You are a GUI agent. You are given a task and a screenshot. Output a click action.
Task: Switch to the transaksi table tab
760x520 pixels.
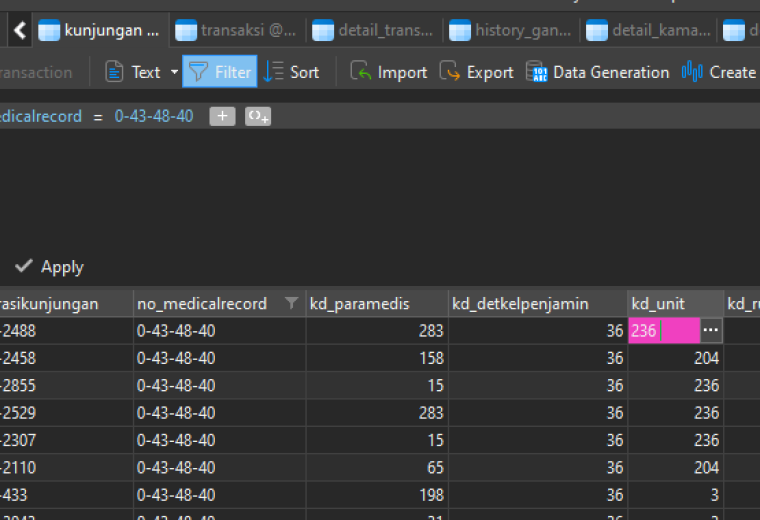(x=236, y=30)
